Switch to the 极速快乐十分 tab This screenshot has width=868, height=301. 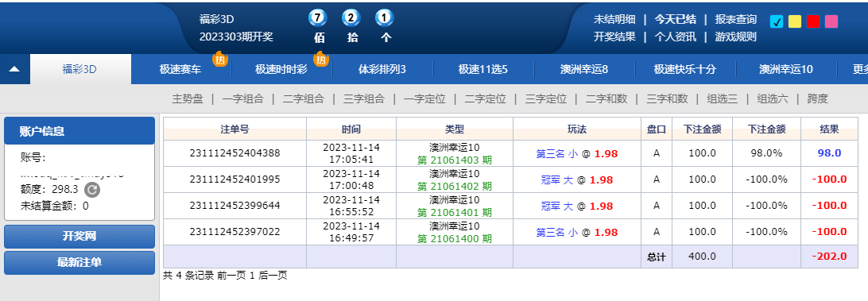(x=684, y=69)
